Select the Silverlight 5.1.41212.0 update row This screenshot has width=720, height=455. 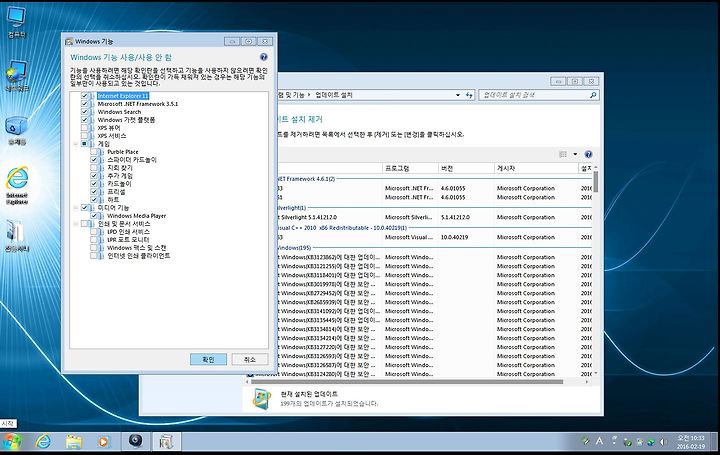(434, 217)
